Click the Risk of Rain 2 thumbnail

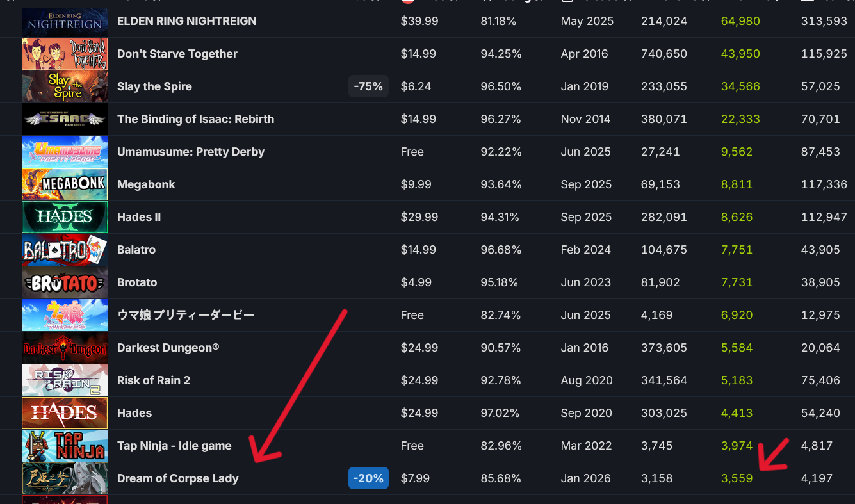coord(64,380)
